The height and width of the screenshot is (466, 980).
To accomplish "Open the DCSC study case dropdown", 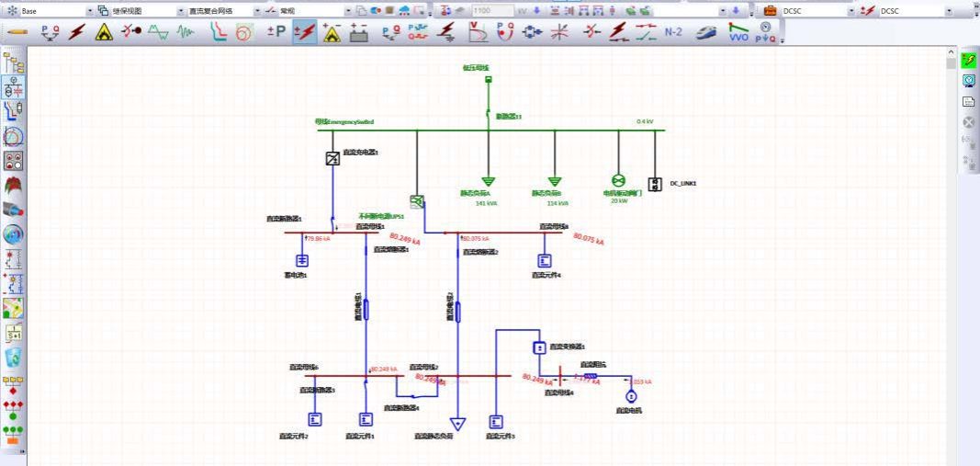I will [850, 11].
